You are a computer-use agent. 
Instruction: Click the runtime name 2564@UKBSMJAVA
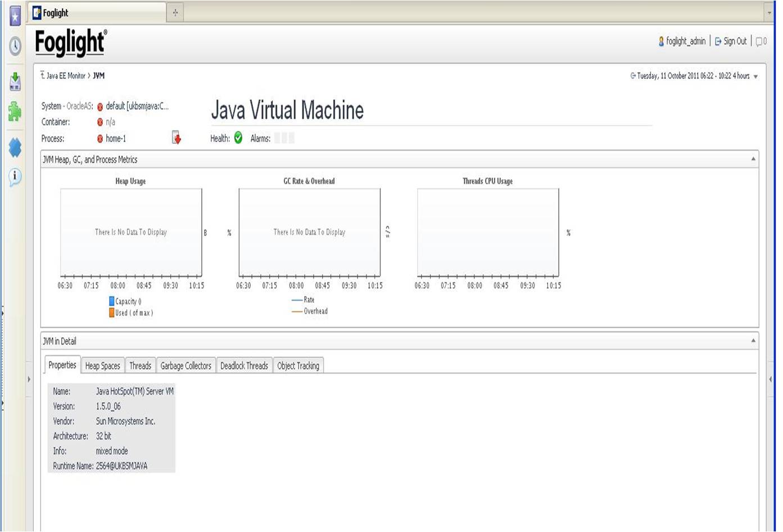[x=121, y=466]
